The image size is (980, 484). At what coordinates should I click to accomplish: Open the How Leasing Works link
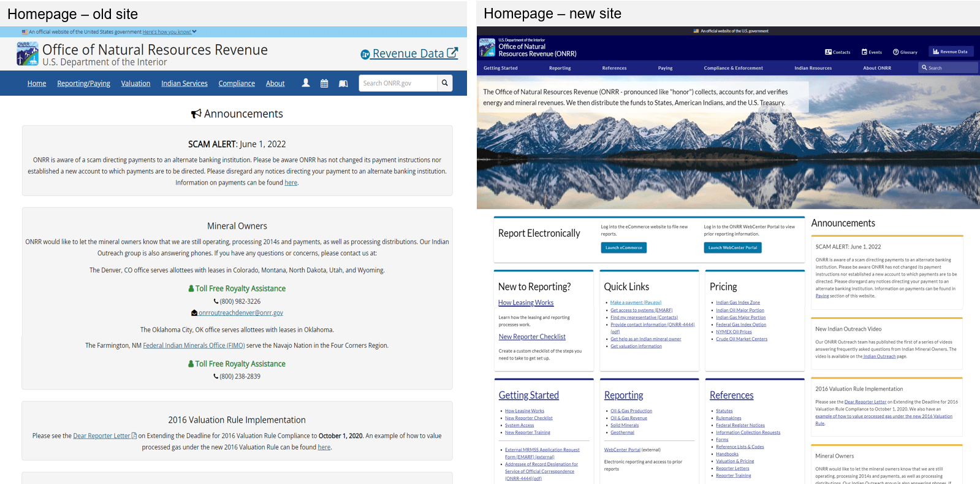coord(525,302)
